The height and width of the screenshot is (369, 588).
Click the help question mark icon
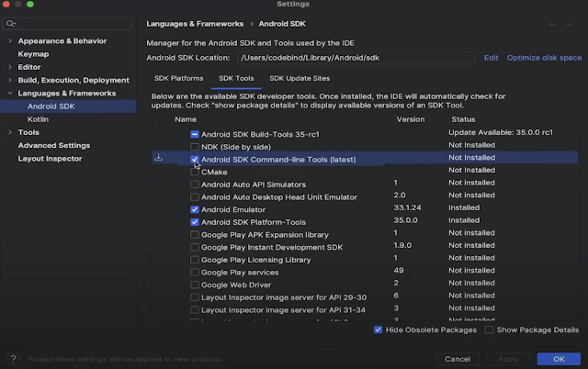(x=12, y=359)
